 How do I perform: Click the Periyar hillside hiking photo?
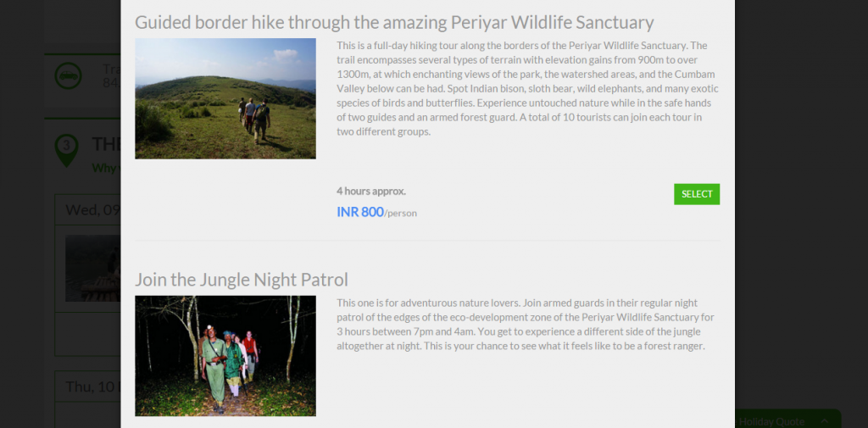click(225, 98)
